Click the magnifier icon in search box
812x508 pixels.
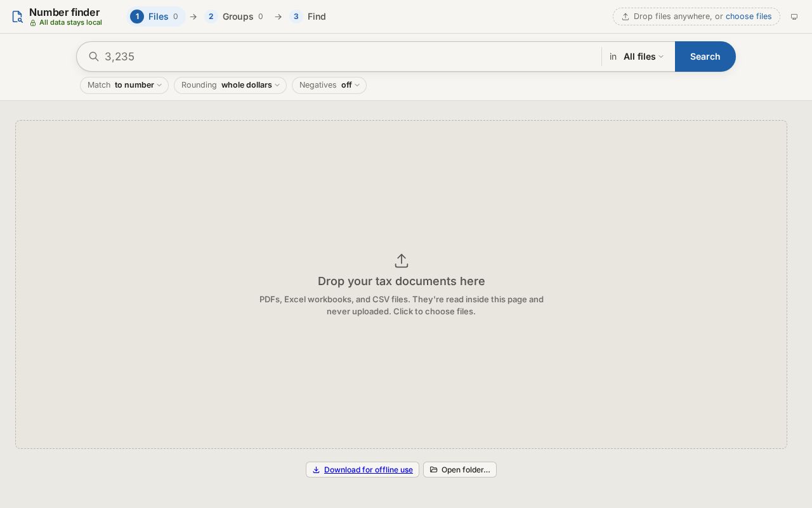93,57
